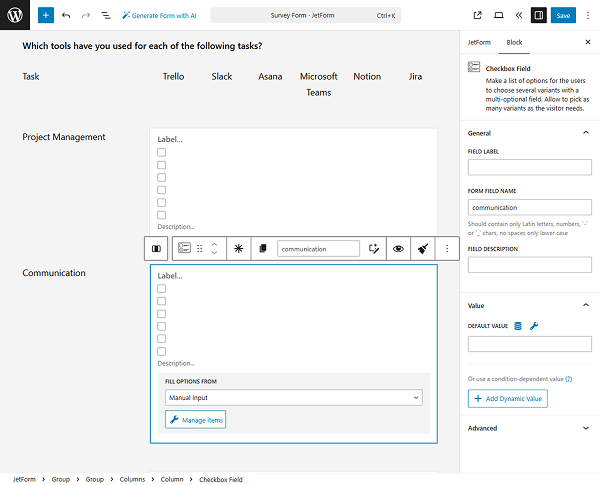Undo the last change
Viewport: 600px width, 485px height.
tap(66, 15)
